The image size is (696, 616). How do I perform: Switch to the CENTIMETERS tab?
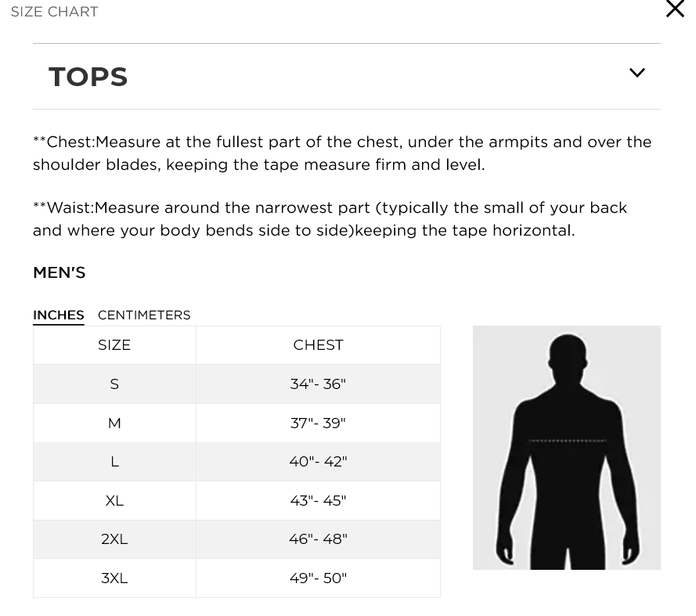(144, 315)
